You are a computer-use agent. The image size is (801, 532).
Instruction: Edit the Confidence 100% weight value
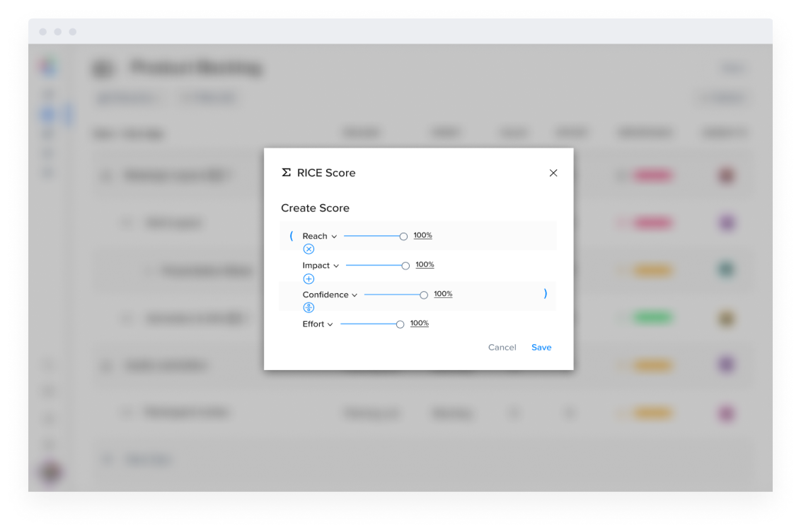443,294
